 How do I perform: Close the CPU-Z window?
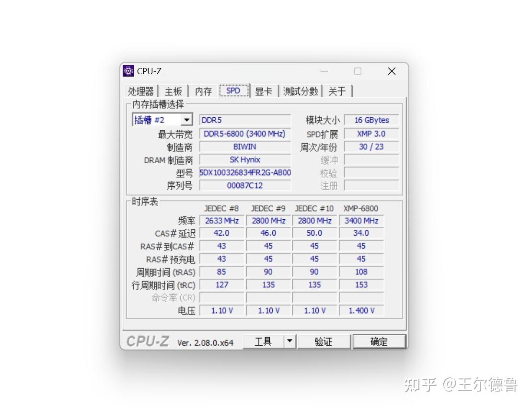392,71
